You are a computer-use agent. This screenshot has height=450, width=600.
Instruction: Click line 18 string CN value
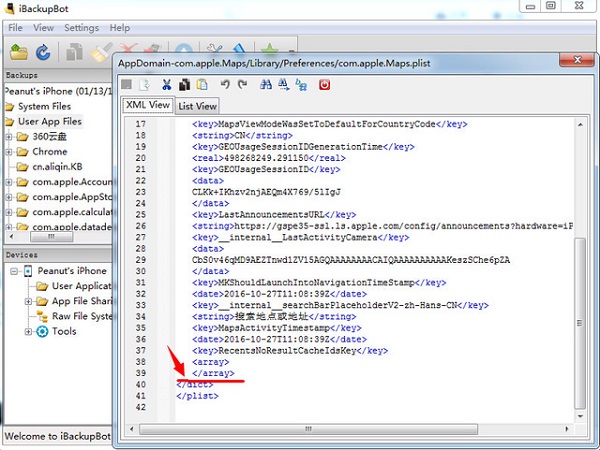(242, 135)
